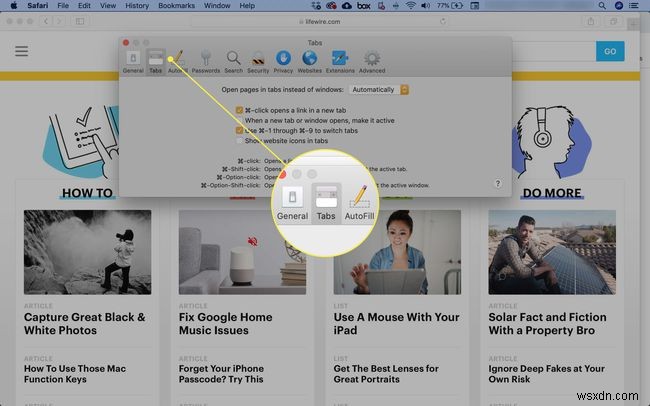Open Ignore Deep Fakes at Your Own Risk
650x406 pixels.
[546, 374]
